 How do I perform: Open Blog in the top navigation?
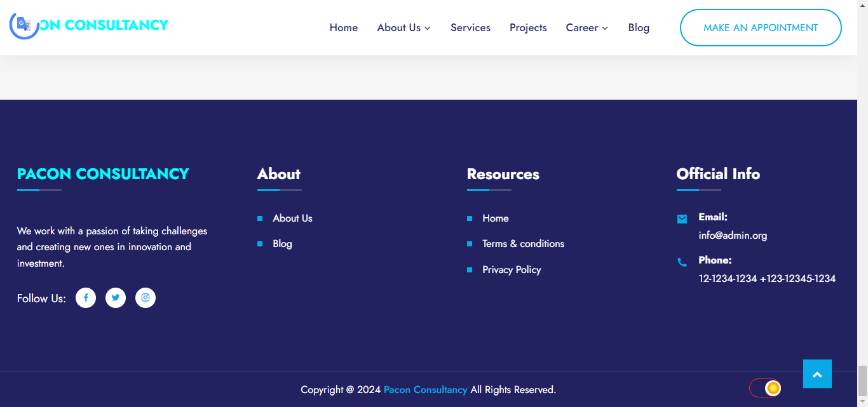click(639, 28)
